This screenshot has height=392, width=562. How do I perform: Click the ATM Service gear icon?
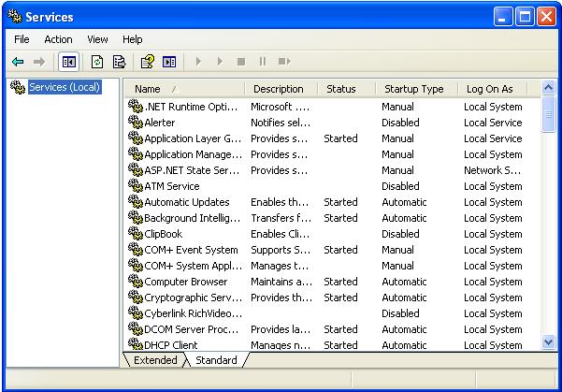[136, 186]
